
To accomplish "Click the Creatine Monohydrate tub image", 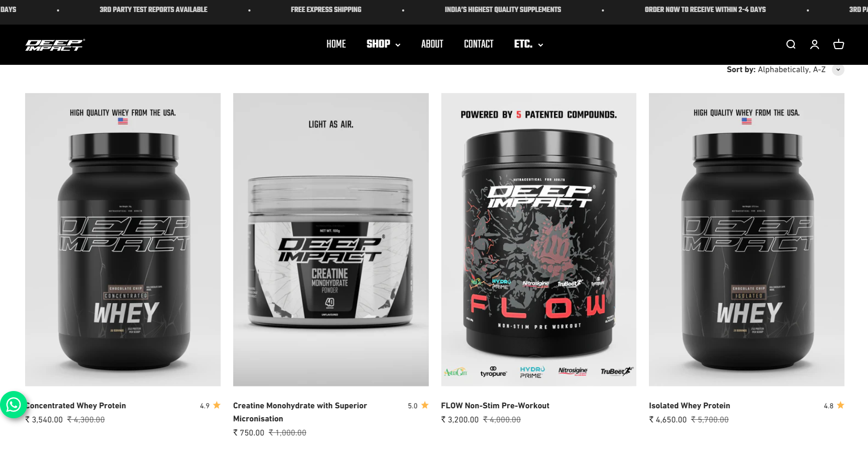I will (x=331, y=239).
